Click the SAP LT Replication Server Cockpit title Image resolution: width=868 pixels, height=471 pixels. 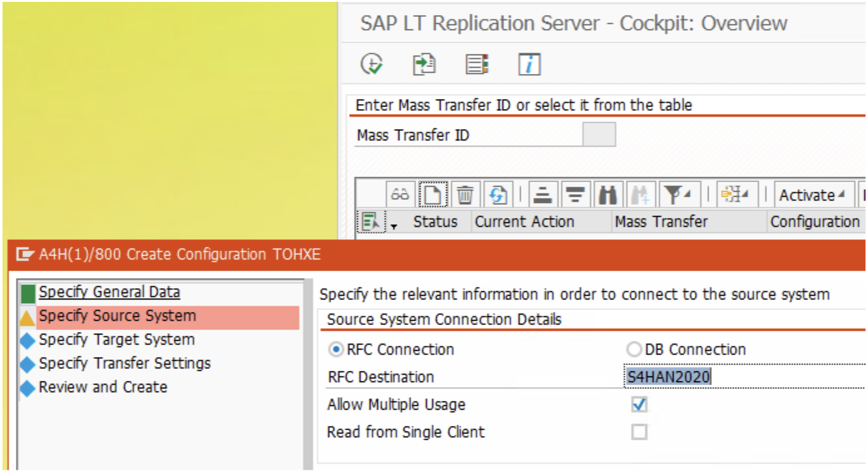pyautogui.click(x=574, y=23)
